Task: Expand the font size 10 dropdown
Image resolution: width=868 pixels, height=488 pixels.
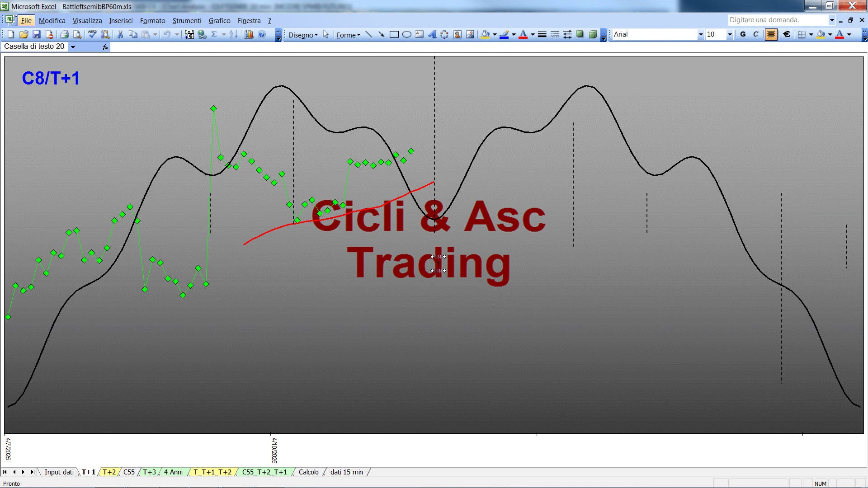Action: click(730, 34)
